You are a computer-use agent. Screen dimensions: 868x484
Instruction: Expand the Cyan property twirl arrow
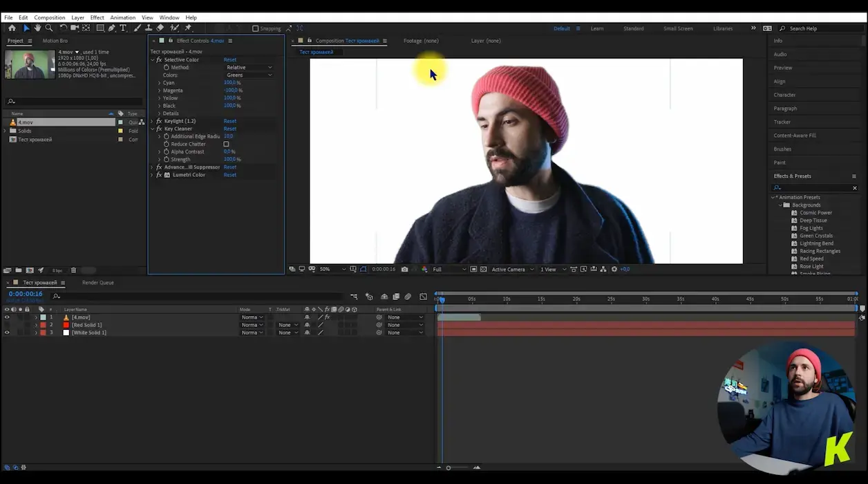click(159, 83)
